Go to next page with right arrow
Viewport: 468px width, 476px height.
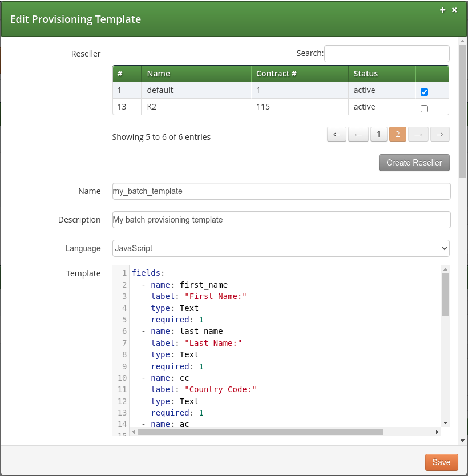[419, 134]
